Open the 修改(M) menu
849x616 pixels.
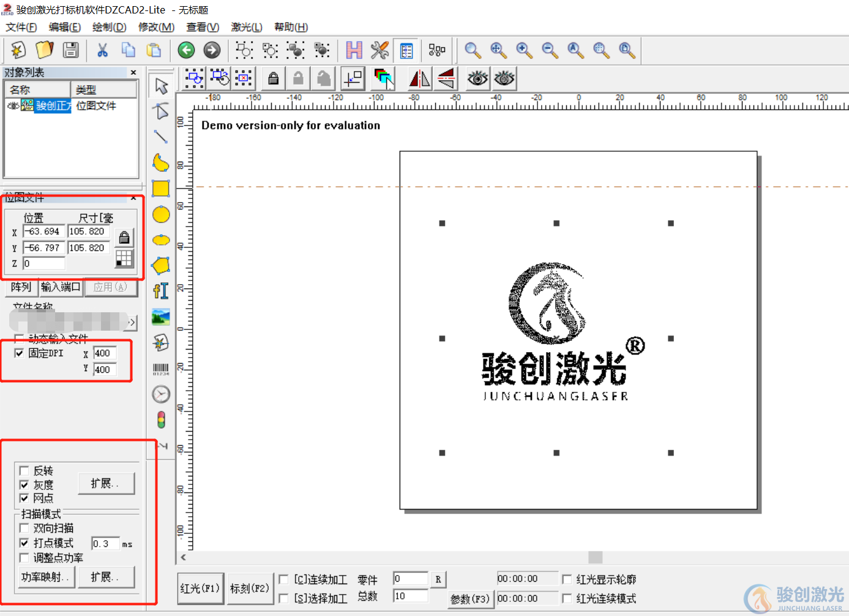156,27
